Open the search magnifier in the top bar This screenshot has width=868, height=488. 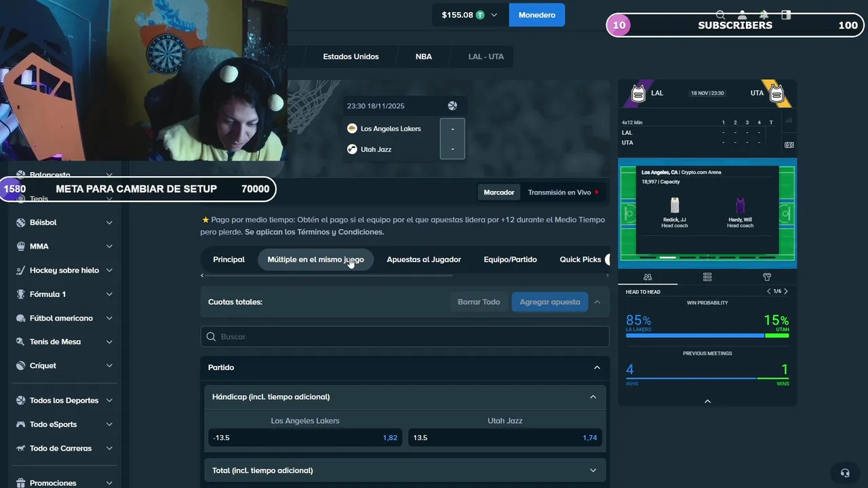pyautogui.click(x=720, y=14)
